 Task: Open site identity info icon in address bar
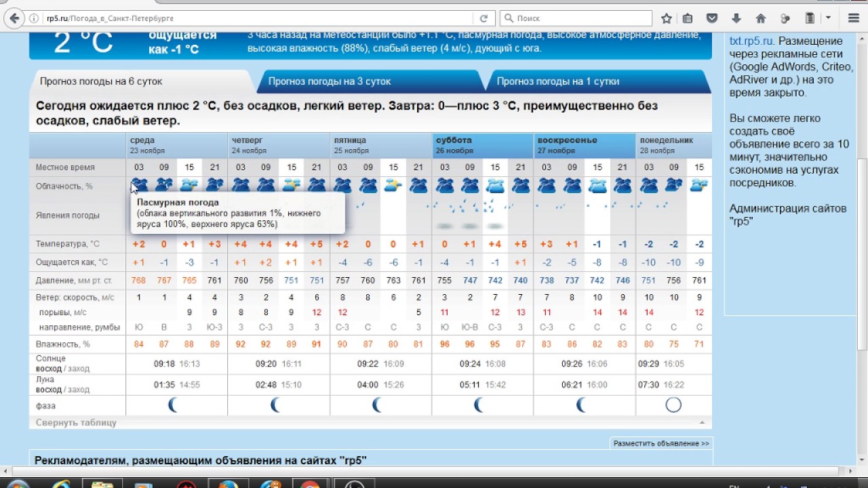pos(33,18)
